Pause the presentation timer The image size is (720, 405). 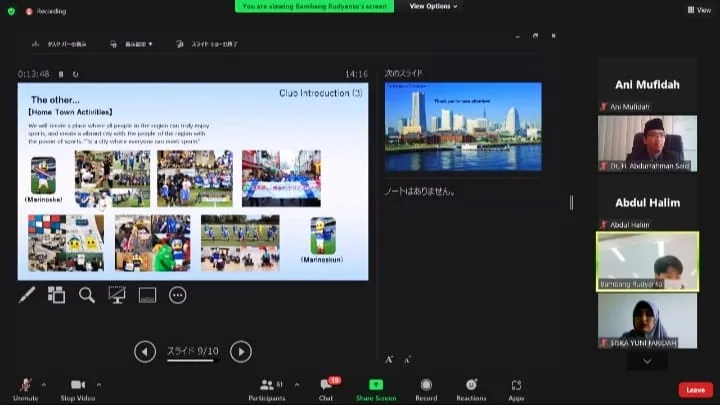coord(61,74)
